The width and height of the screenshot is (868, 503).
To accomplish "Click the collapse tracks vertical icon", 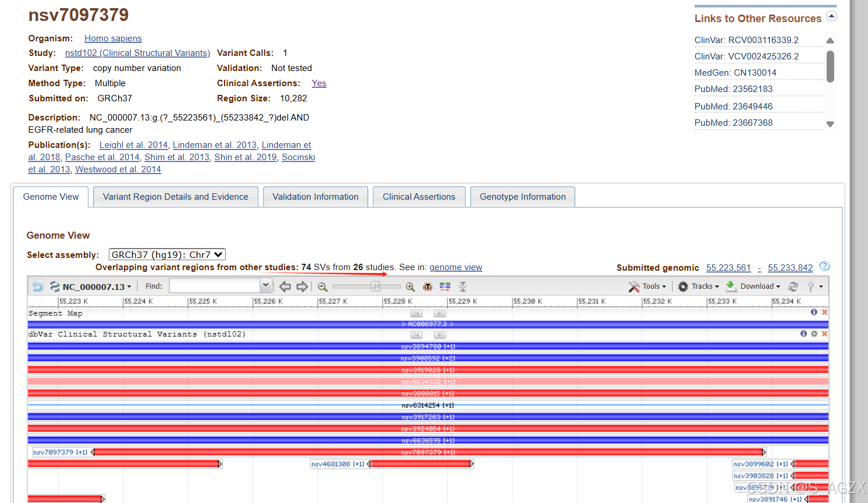I will [x=463, y=286].
